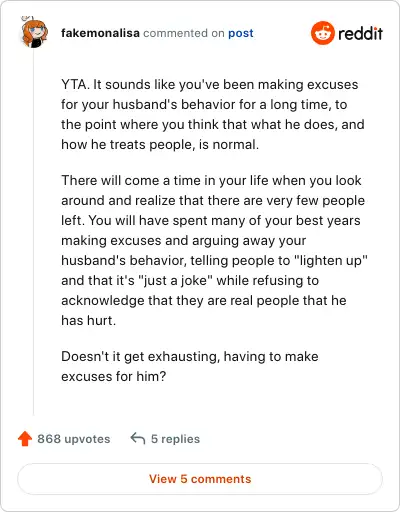Click the 868 upvotes count

pyautogui.click(x=74, y=439)
